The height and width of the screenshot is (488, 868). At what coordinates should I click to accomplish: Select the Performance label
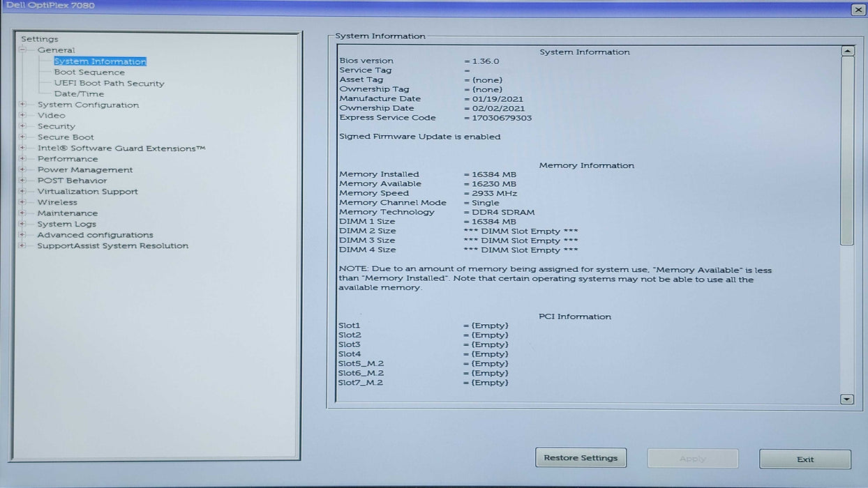68,159
